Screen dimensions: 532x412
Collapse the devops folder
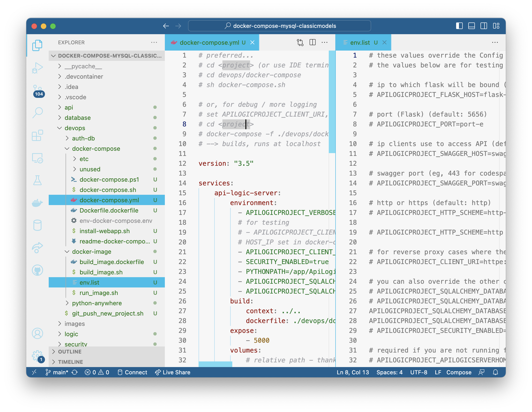tap(74, 128)
